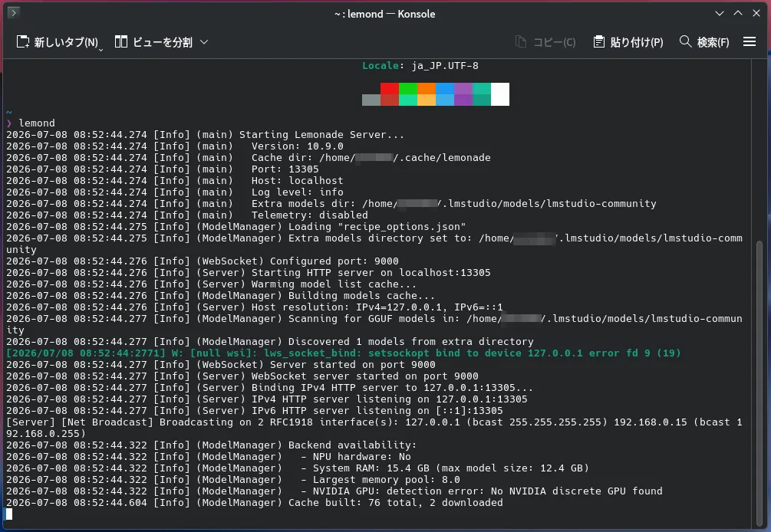Image resolution: width=771 pixels, height=532 pixels.
Task: Click "Loading recipe_options.json" text
Action: (x=377, y=227)
